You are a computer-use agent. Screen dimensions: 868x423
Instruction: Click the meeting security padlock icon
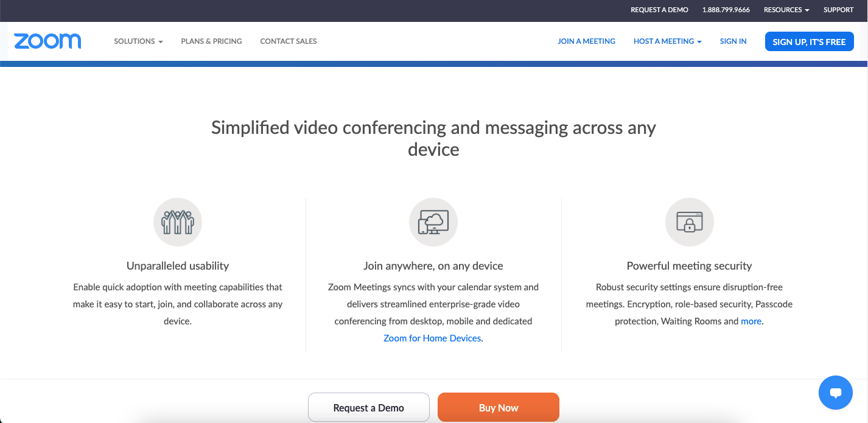click(x=689, y=222)
